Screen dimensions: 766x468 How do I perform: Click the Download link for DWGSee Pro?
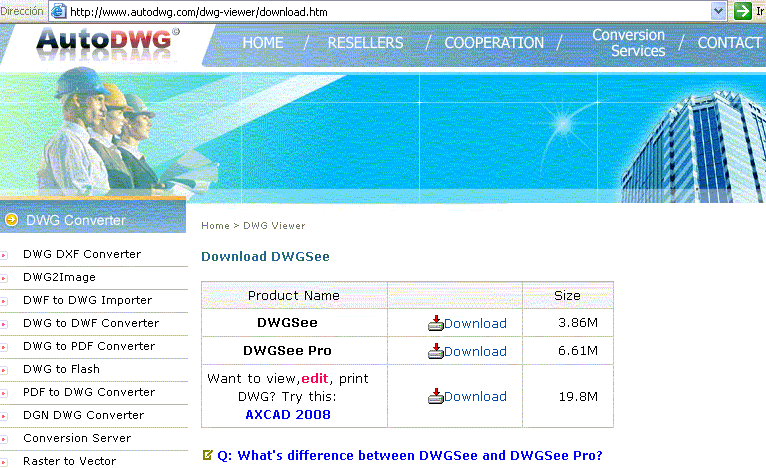tap(475, 351)
